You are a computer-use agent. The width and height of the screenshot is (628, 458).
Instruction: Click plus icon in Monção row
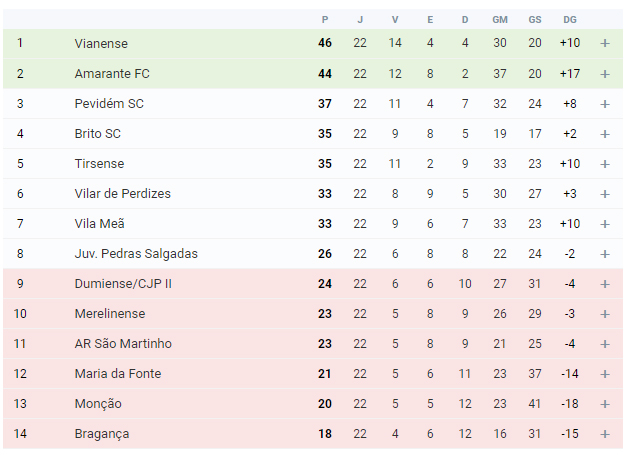(x=605, y=404)
